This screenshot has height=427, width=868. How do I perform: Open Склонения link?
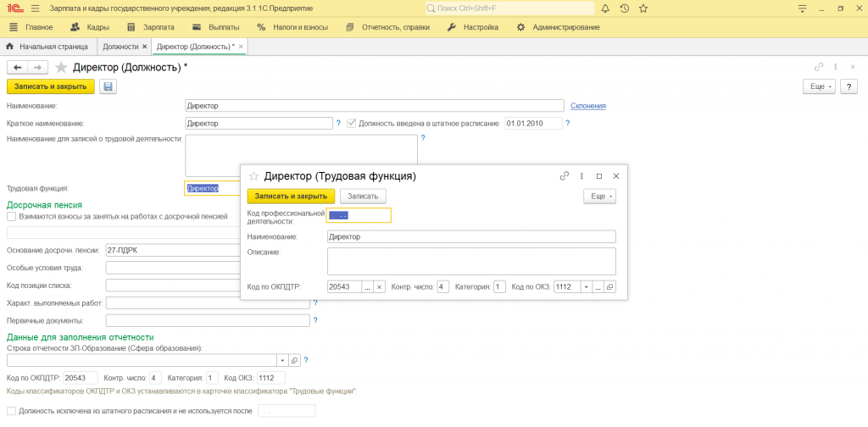point(588,106)
